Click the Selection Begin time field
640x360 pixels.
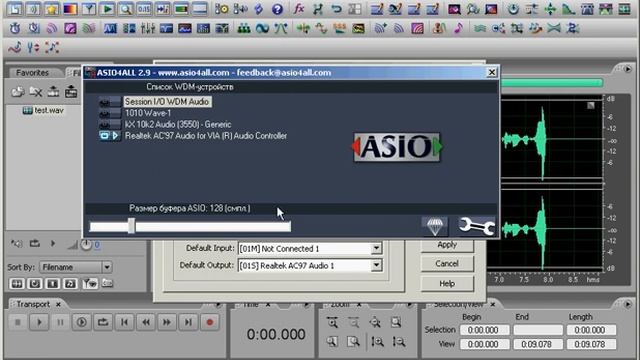pos(484,330)
